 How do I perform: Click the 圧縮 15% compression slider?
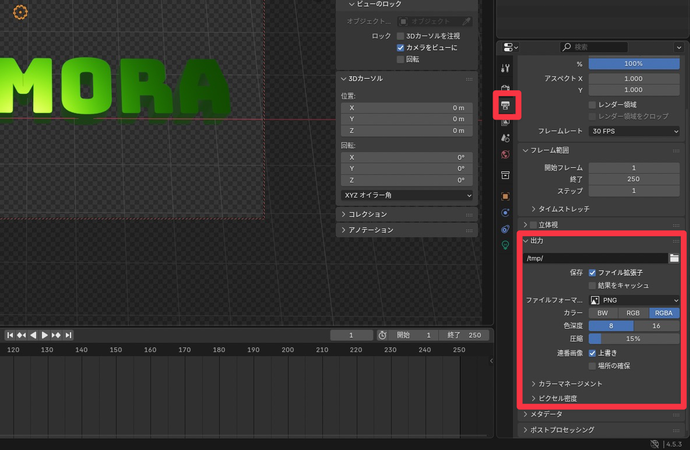coord(634,339)
